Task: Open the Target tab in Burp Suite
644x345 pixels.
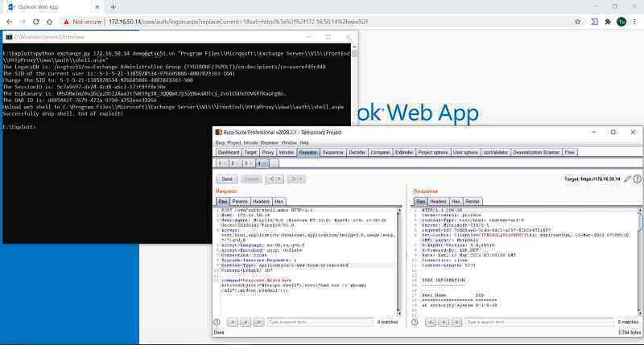Action: click(x=250, y=152)
